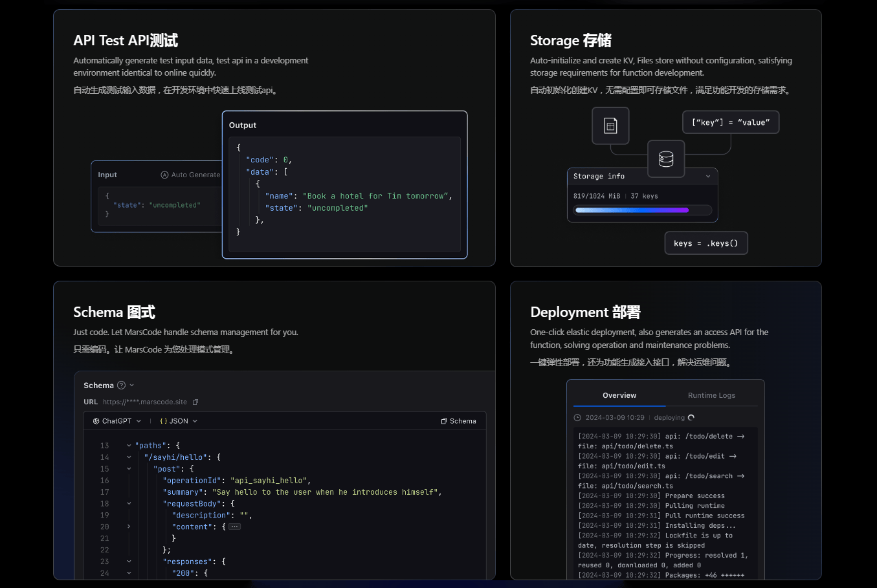Image resolution: width=877 pixels, height=588 pixels.
Task: Click the ellipsis to unfold collapsed content
Action: [x=235, y=527]
